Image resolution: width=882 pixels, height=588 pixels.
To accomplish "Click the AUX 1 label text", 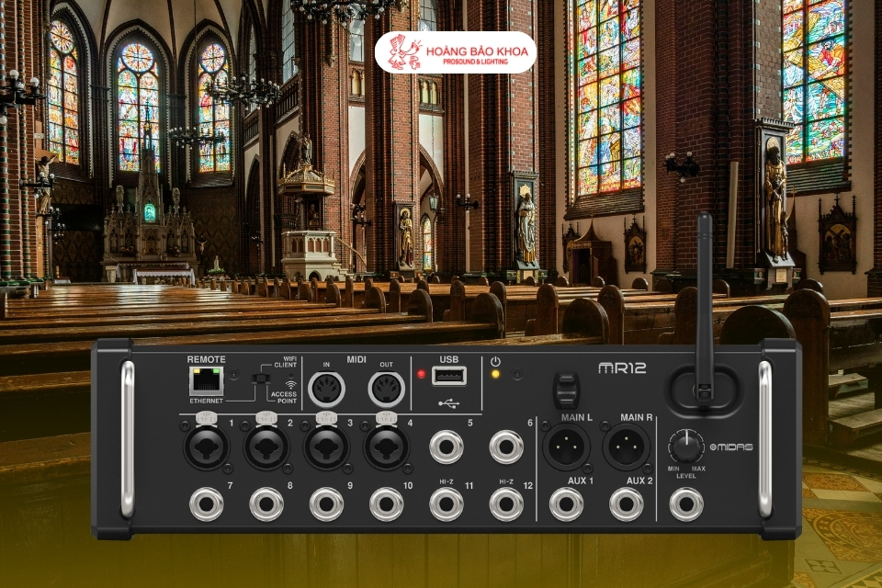I will pos(581,481).
